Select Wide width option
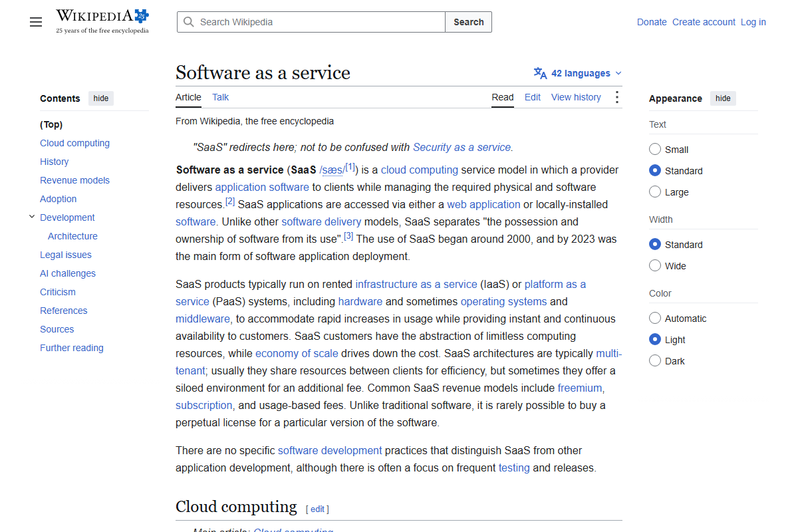 (655, 265)
